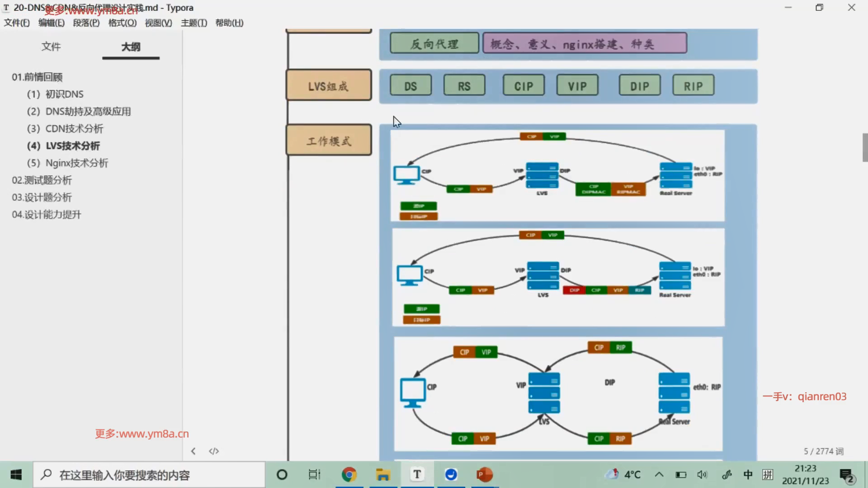Viewport: 868px width, 488px height.
Task: Click the Windows search input box
Action: pyautogui.click(x=149, y=475)
